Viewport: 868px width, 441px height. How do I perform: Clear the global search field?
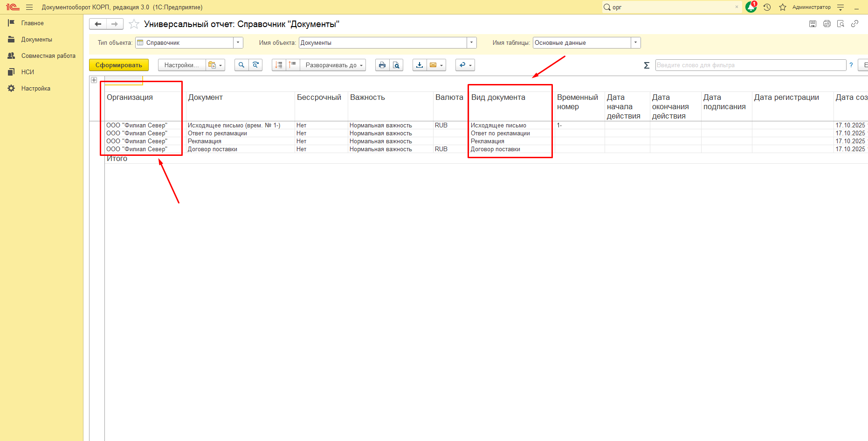click(x=737, y=7)
